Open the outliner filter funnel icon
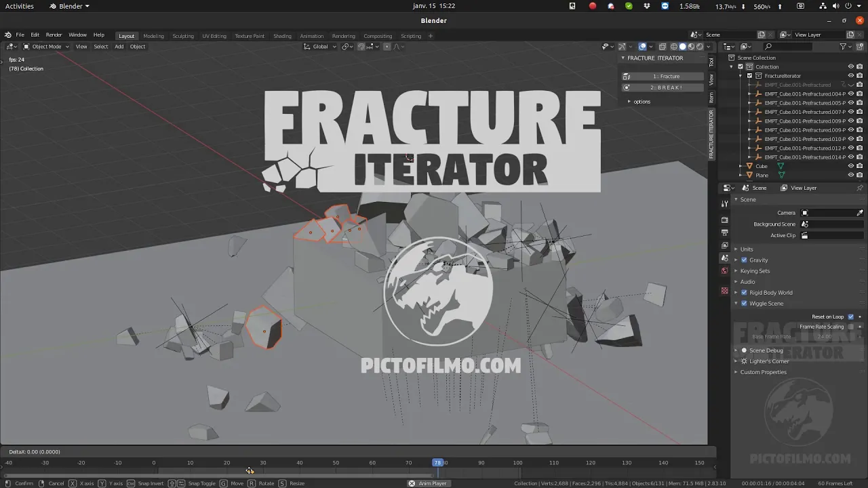 (842, 46)
